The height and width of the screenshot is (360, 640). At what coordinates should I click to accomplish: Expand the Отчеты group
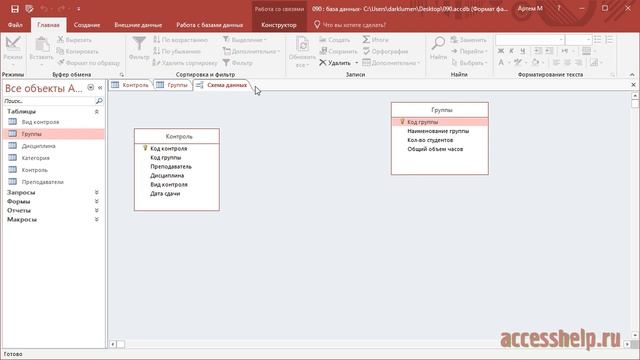[97, 210]
